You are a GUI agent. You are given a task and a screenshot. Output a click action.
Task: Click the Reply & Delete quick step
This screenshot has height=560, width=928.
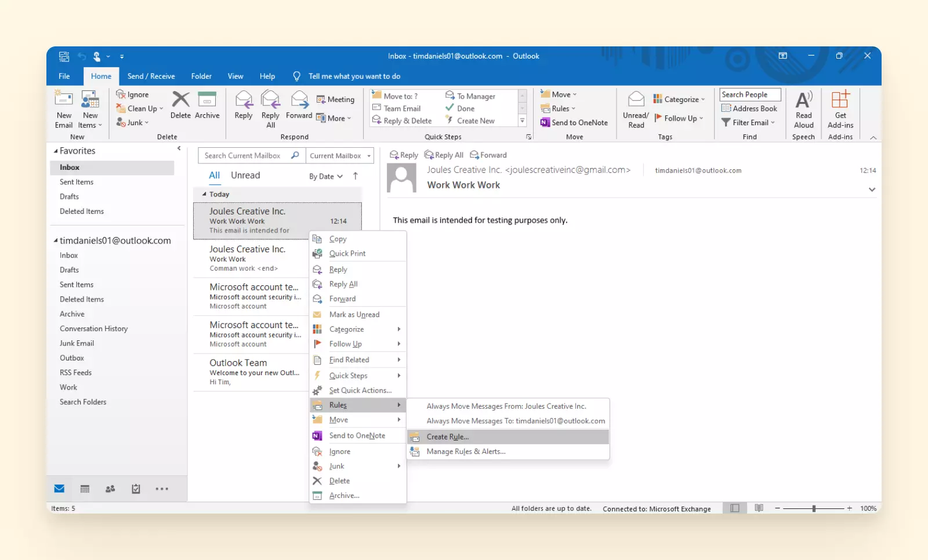coord(402,121)
